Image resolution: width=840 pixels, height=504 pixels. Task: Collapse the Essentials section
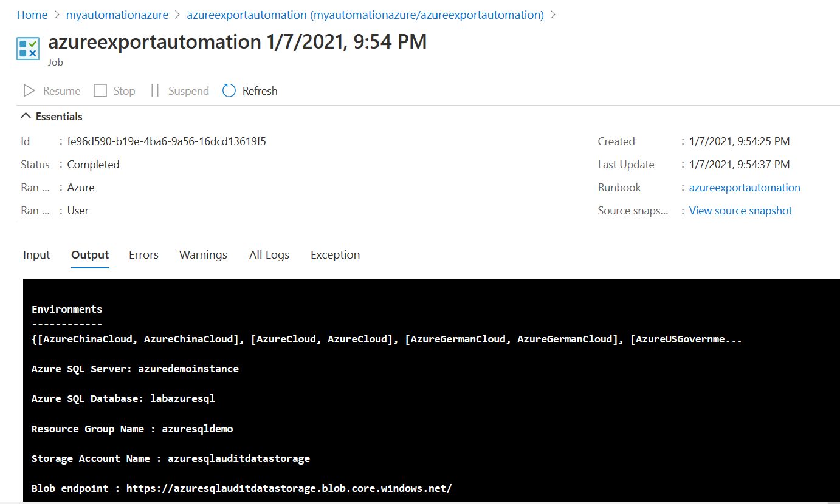click(26, 116)
